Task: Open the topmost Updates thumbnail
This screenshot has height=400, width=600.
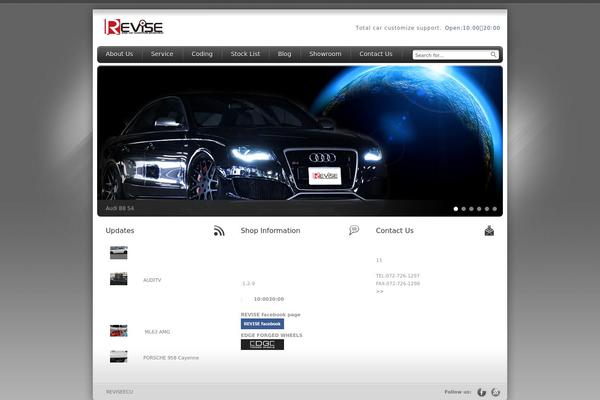Action: 119,253
